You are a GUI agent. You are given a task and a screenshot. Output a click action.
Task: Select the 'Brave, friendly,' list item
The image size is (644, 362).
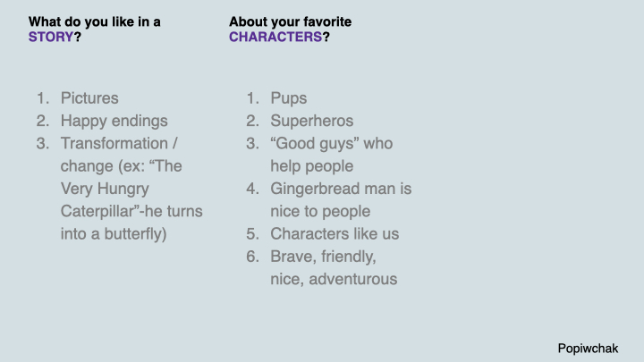point(323,257)
